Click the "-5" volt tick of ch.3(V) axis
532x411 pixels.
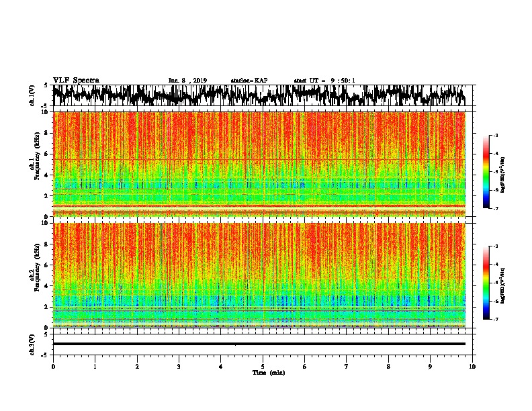(45, 355)
